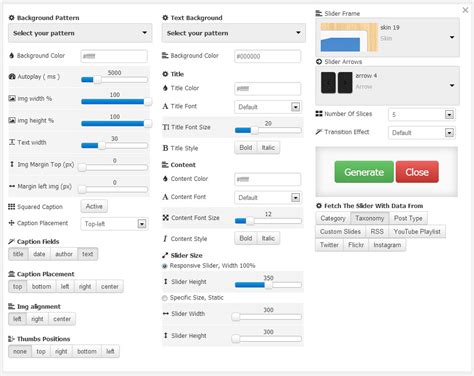This screenshot has height=376, width=474.
Task: Click the font icon beside Content Font
Action: click(x=165, y=197)
